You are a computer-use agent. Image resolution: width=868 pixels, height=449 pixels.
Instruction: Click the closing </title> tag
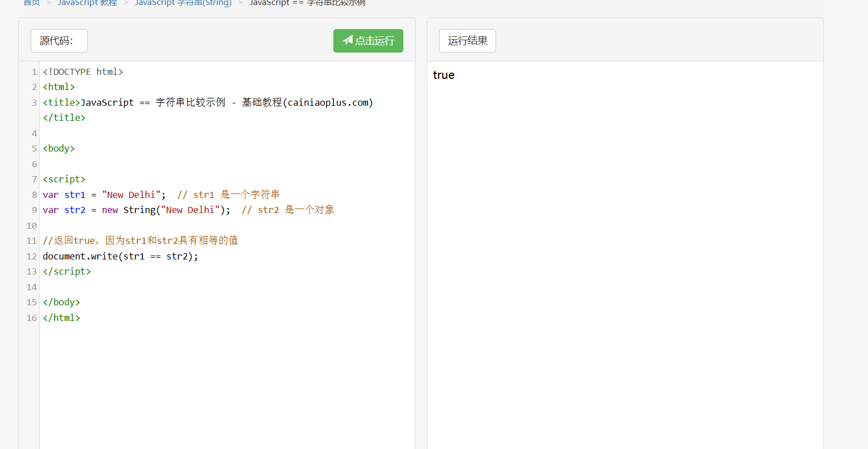coord(64,117)
